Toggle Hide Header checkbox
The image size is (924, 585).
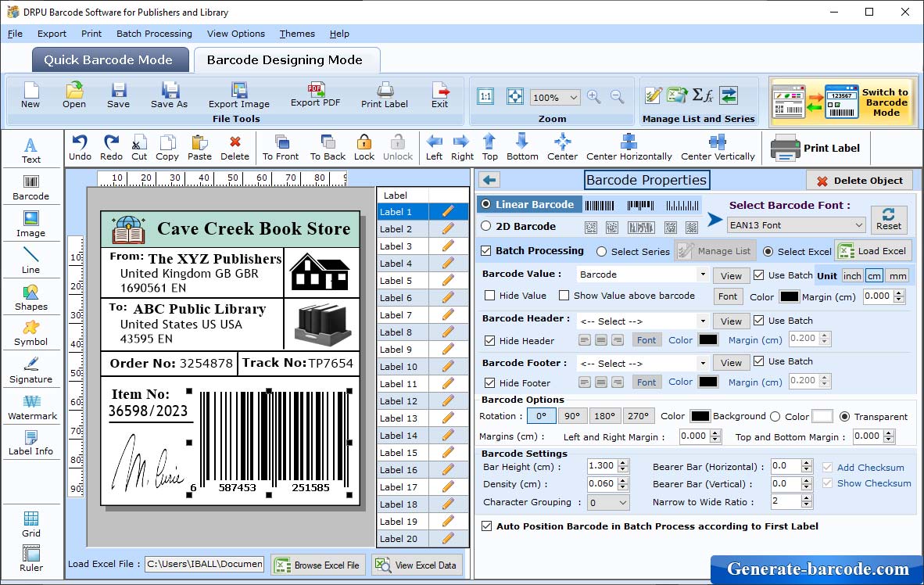(489, 341)
